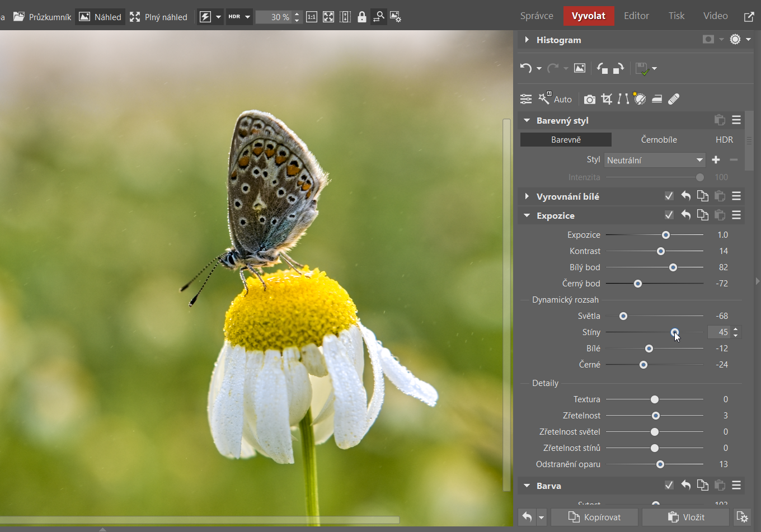Image resolution: width=761 pixels, height=532 pixels.
Task: Expand the Histogram panel
Action: 527,40
